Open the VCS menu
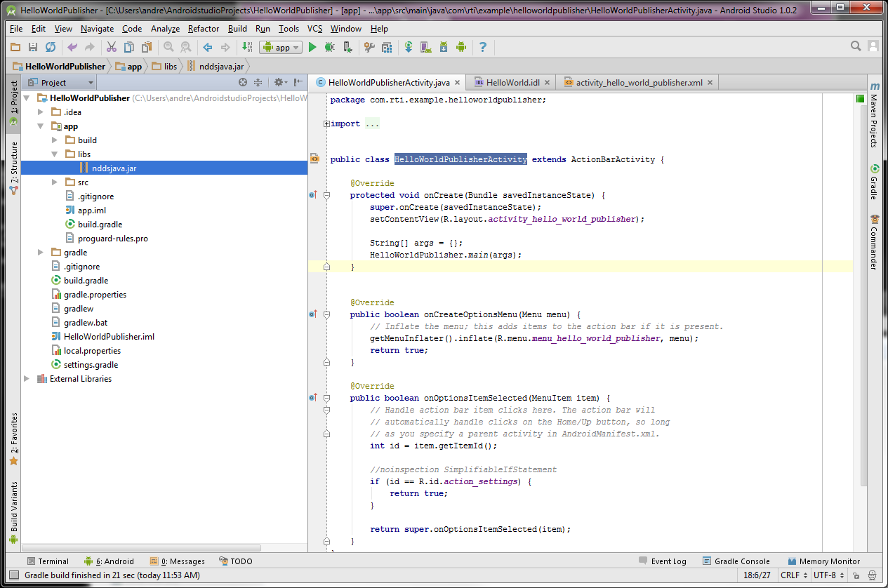This screenshot has height=588, width=888. click(315, 29)
